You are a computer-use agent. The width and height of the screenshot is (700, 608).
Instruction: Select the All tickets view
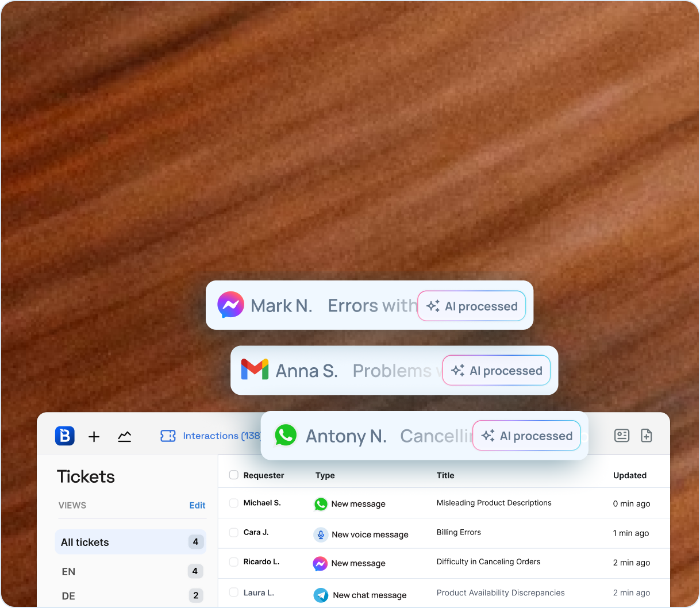(130, 542)
